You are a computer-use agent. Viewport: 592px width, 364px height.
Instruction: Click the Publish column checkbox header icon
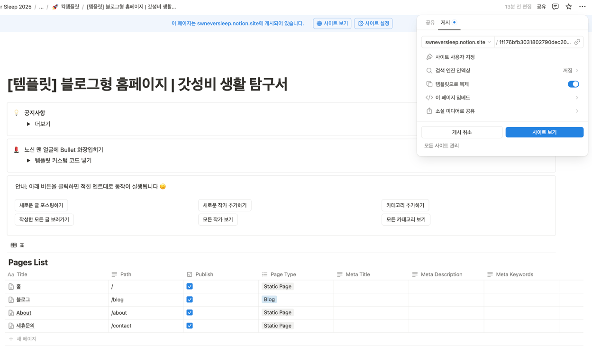pos(190,274)
